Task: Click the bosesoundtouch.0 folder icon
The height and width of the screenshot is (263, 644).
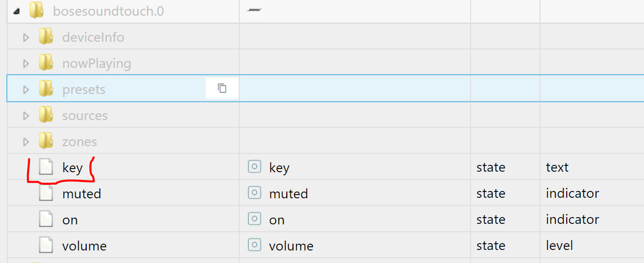Action: 36,10
